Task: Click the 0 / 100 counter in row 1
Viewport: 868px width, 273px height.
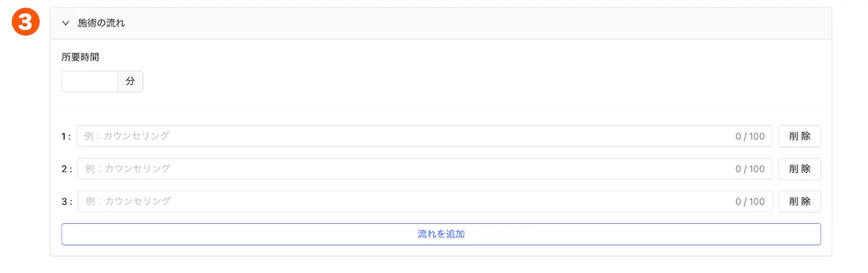Action: (750, 136)
